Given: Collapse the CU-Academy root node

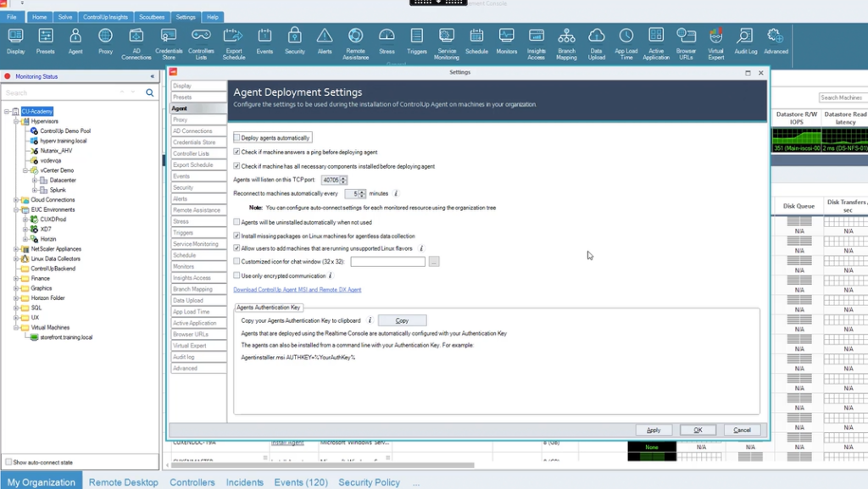Looking at the screenshot, I should pos(7,111).
